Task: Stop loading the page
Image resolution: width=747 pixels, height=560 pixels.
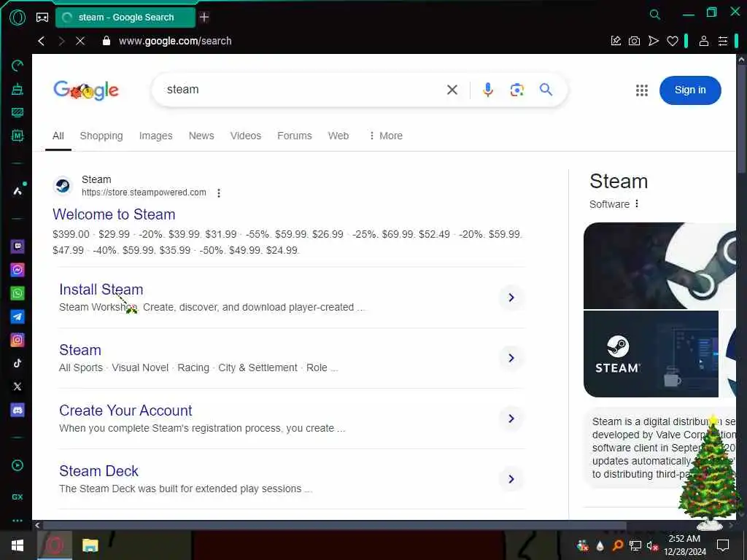Action: pos(80,41)
